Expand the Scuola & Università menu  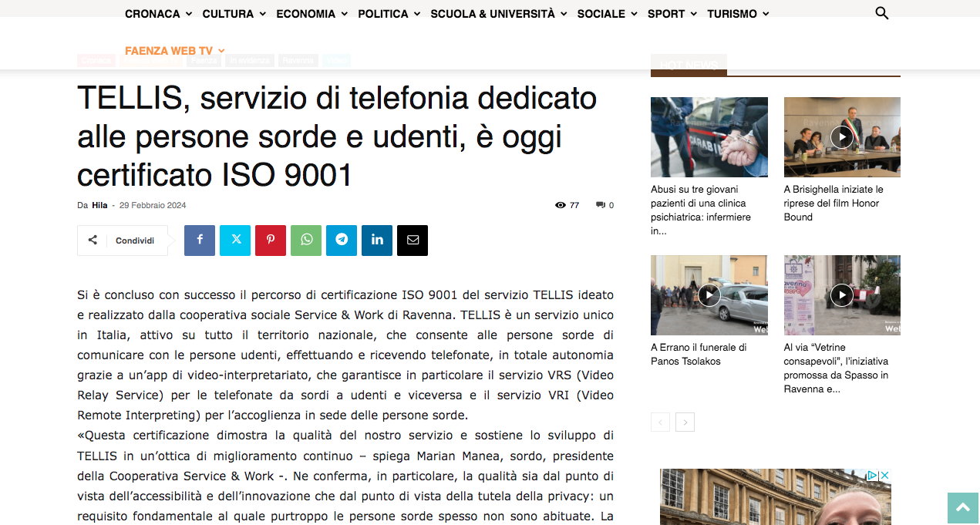click(x=499, y=14)
